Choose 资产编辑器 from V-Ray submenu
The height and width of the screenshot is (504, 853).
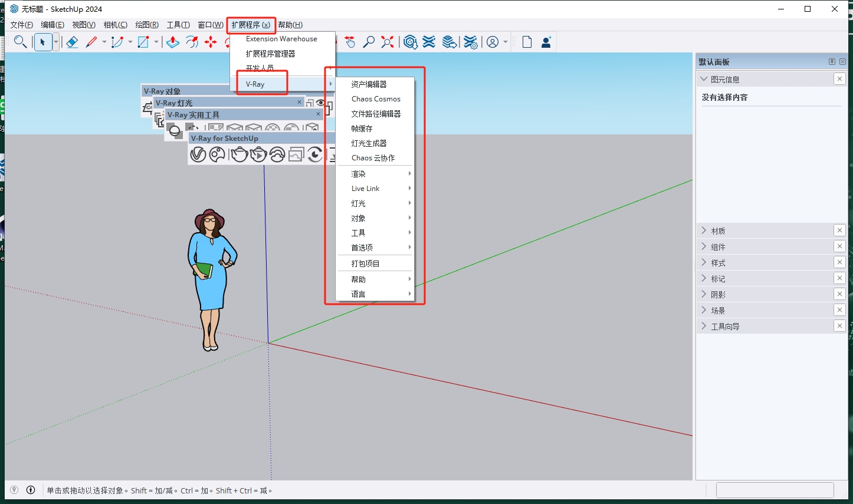[369, 84]
